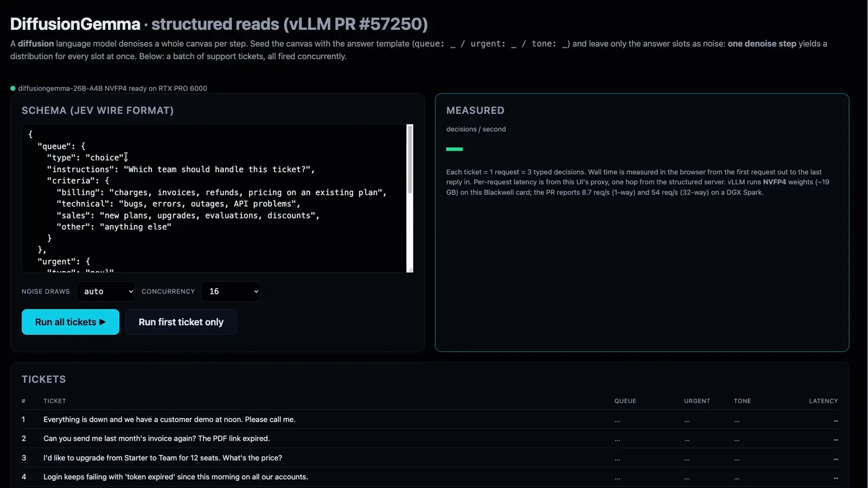The height and width of the screenshot is (488, 868).
Task: Click the MEASURED panel heading
Action: [475, 111]
